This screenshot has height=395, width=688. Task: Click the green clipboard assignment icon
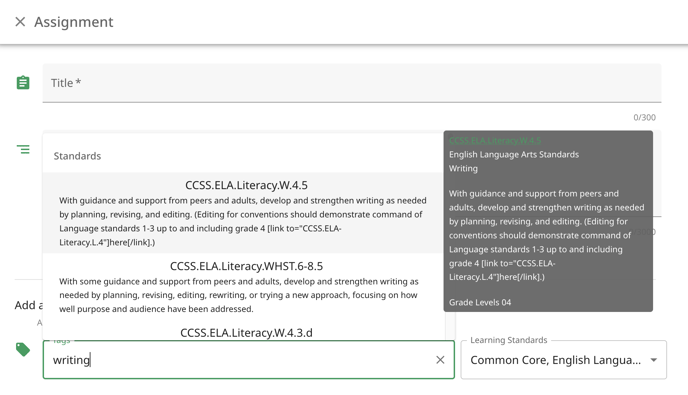23,82
